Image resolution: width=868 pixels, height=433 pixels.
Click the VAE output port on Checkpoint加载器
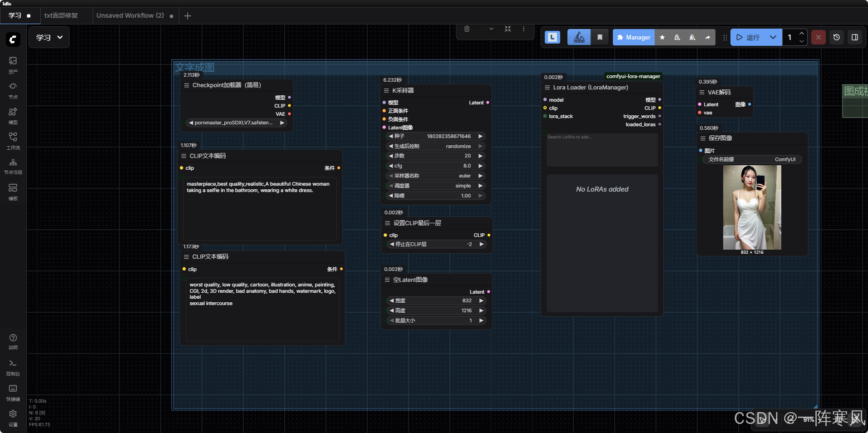pyautogui.click(x=289, y=114)
